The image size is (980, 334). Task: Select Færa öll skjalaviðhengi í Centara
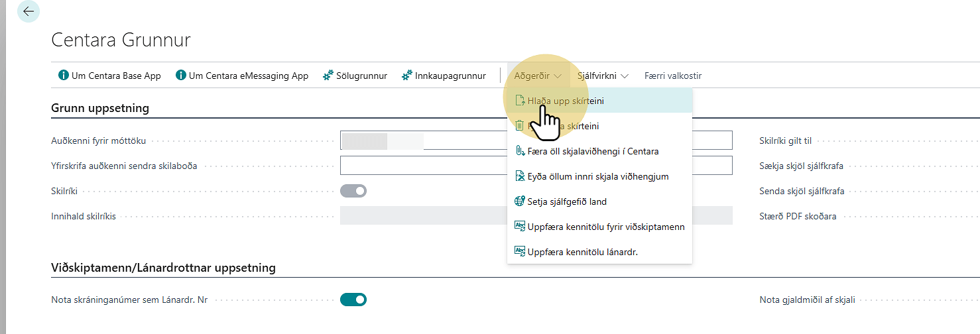[x=599, y=151]
